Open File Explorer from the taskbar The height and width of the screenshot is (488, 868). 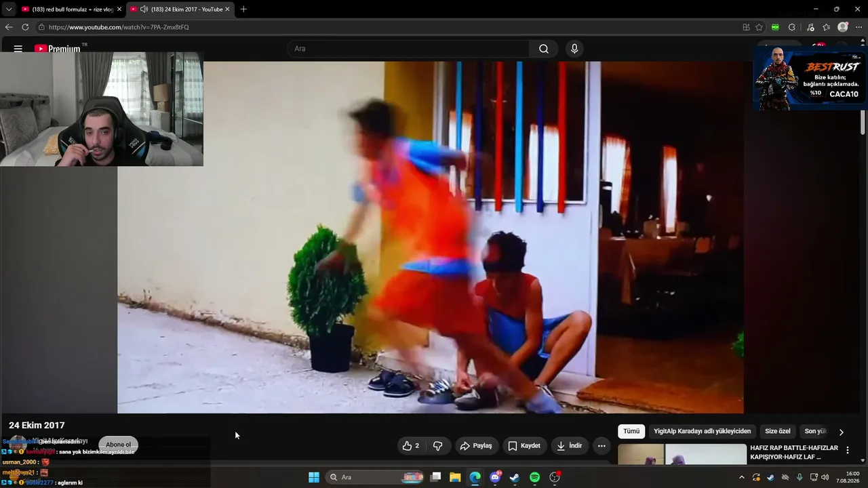455,477
